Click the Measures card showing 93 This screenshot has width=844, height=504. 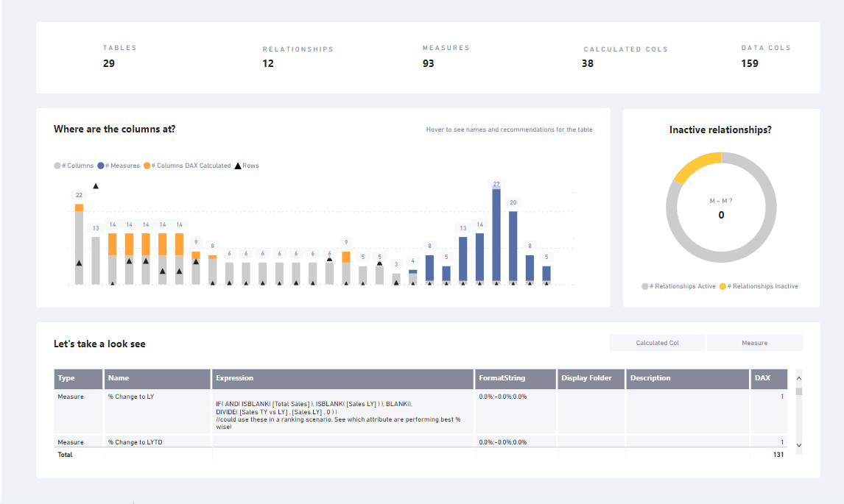pos(445,57)
